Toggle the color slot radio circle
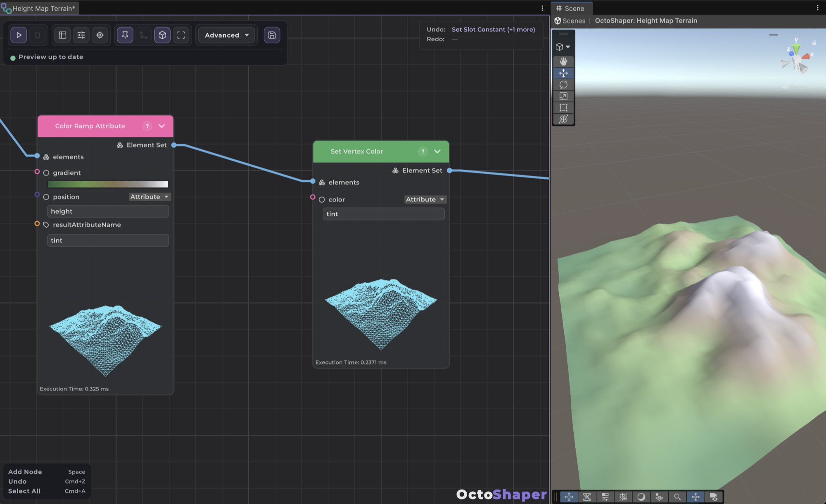 coord(322,199)
